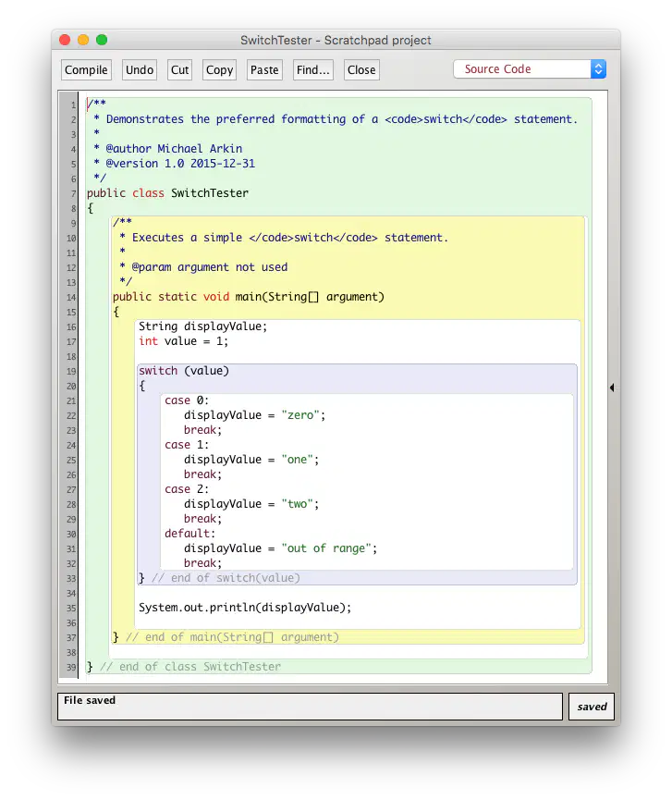
Task: Click line number 19 in the gutter
Action: [x=71, y=372]
